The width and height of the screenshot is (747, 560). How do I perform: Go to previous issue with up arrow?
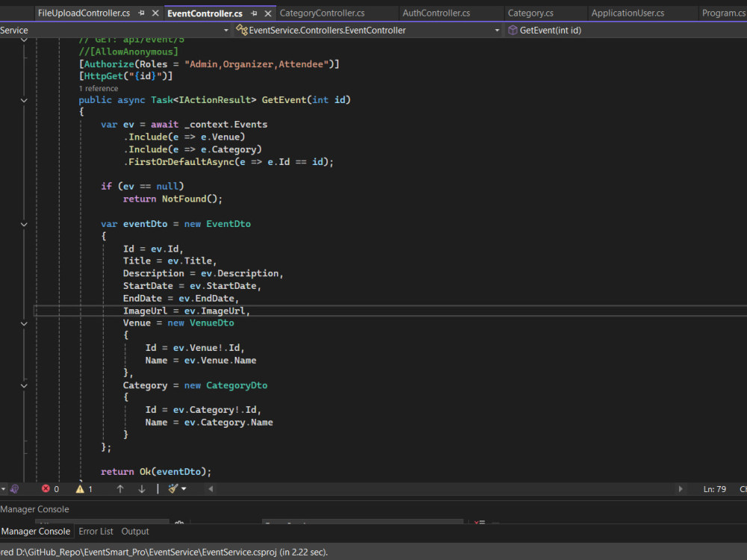120,488
